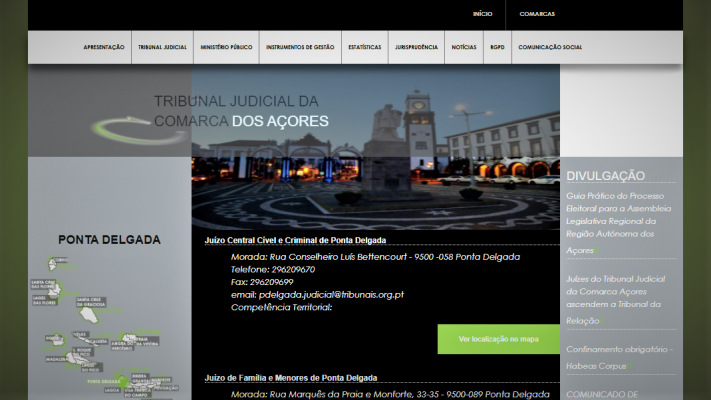Open the Apresentação menu

tap(104, 47)
